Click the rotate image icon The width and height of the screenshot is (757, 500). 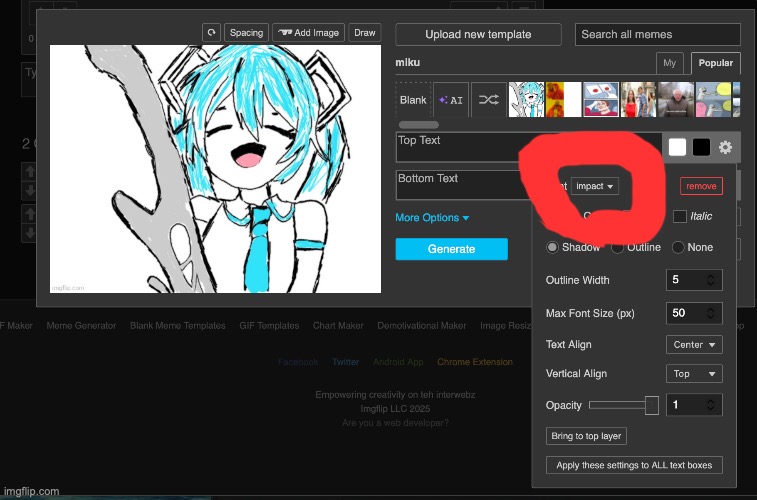coord(211,33)
